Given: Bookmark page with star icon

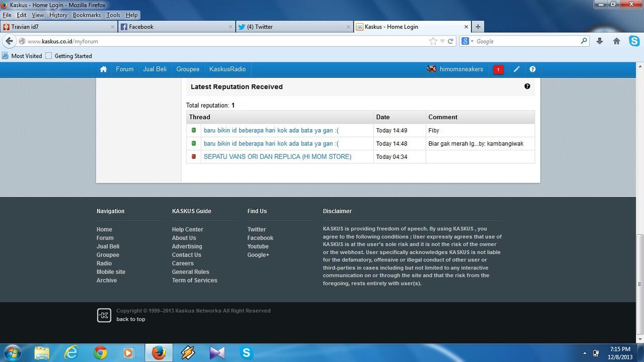Looking at the screenshot, I should [x=433, y=41].
